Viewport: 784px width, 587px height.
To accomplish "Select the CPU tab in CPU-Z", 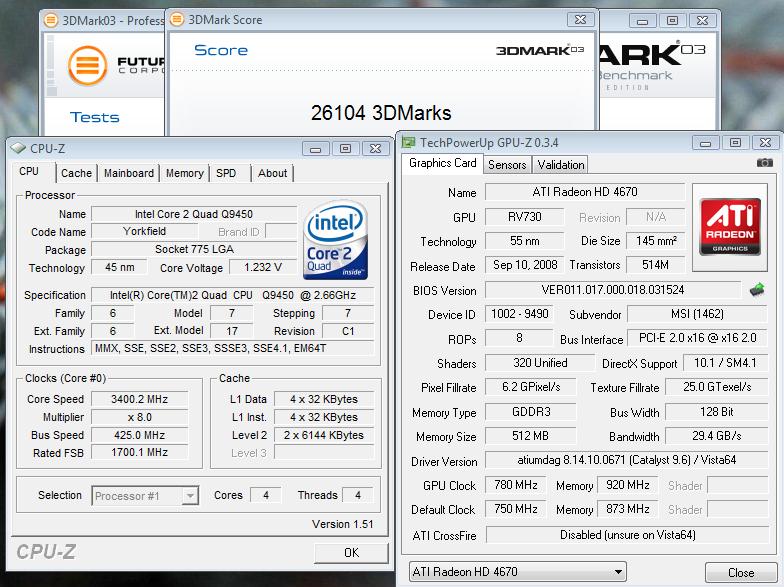I will [x=29, y=172].
